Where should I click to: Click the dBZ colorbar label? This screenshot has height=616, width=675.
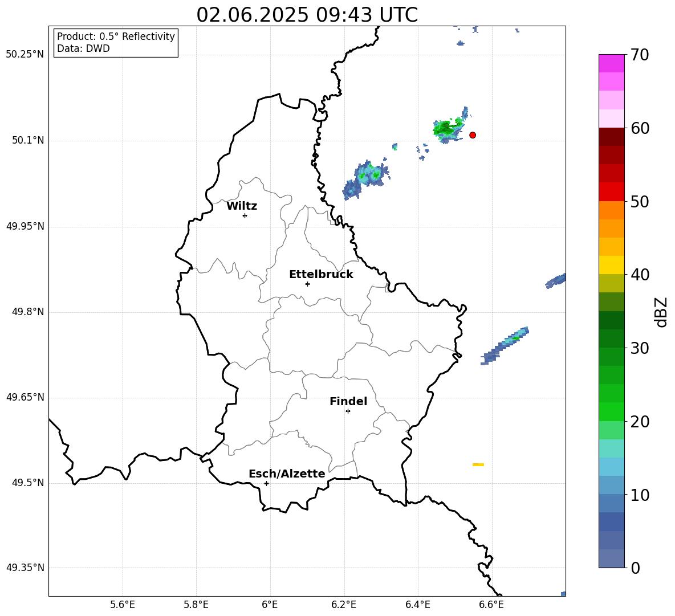coord(662,312)
